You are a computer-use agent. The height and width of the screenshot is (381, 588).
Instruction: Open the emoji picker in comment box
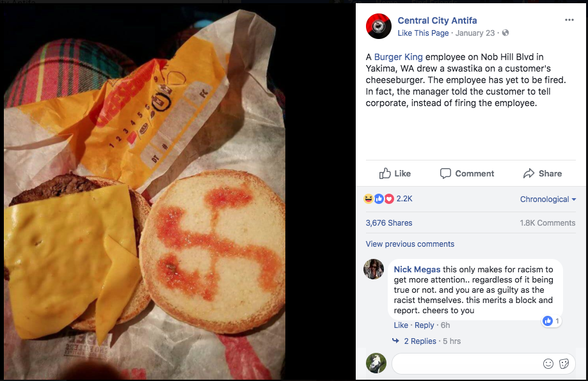[548, 363]
